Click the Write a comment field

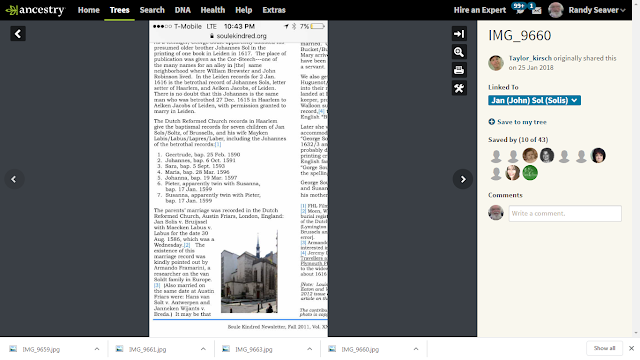(565, 213)
